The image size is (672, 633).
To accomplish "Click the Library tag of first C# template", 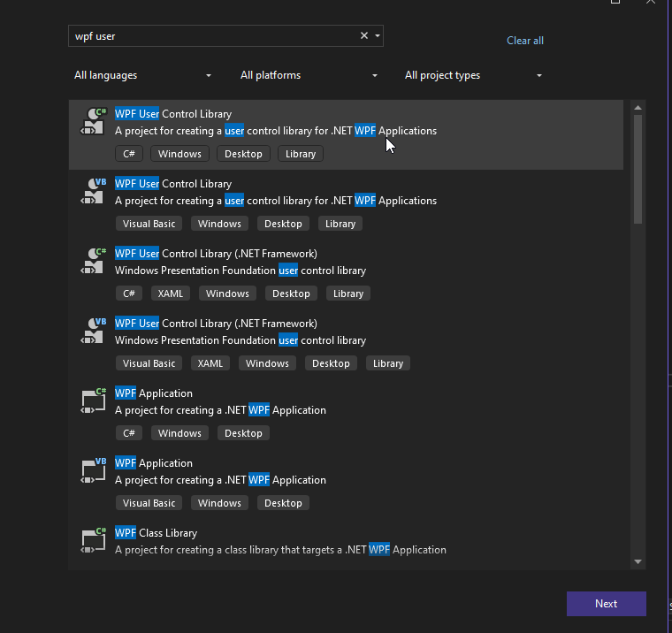I will (x=301, y=154).
